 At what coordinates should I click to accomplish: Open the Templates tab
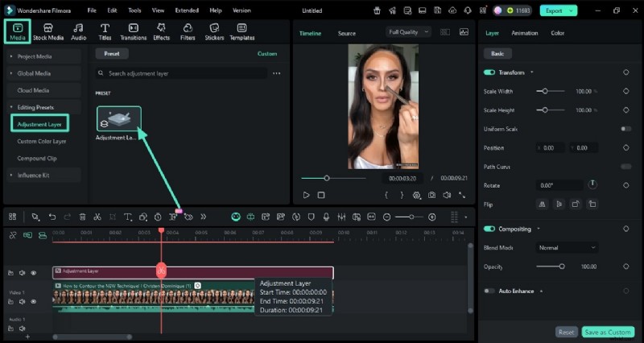(x=242, y=31)
